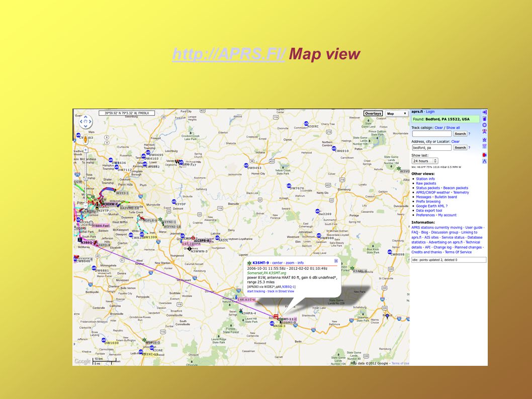Viewport: 532px width, 399px height.
Task: Click the blue WX station icon for CW6910
Action: point(334,148)
